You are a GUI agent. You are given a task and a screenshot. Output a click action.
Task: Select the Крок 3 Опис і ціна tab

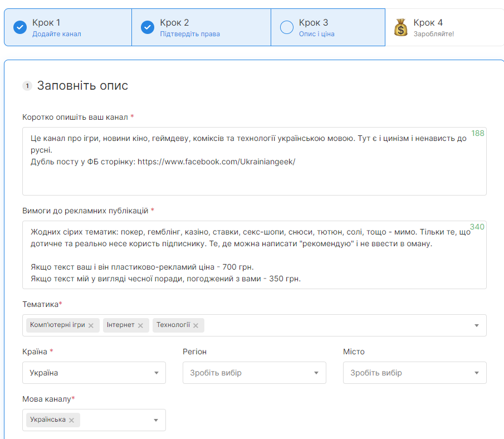pyautogui.click(x=328, y=27)
